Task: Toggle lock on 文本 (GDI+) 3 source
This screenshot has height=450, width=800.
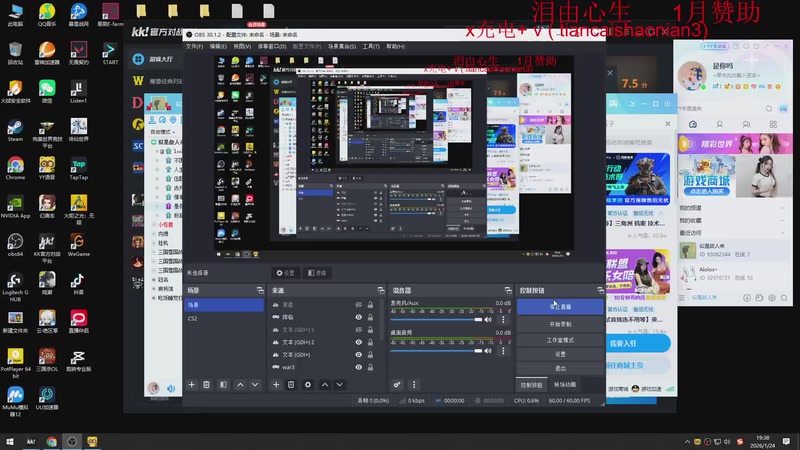Action: pyautogui.click(x=370, y=330)
